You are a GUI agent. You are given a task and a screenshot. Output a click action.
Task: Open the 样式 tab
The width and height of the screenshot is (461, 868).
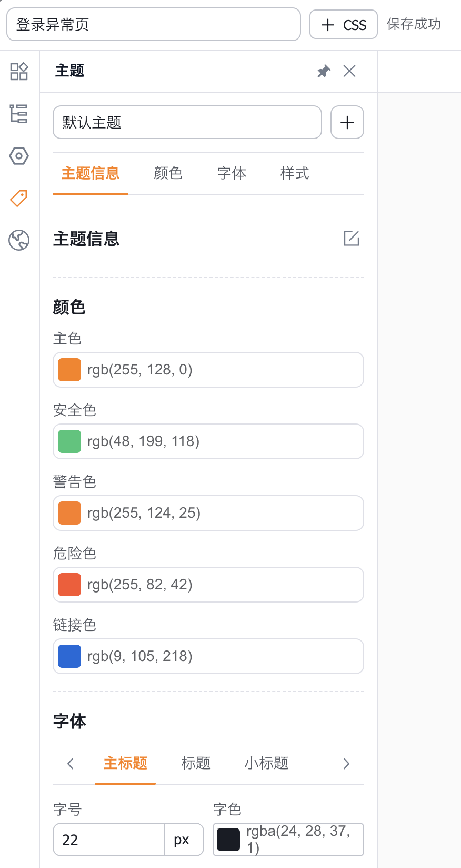tap(295, 173)
